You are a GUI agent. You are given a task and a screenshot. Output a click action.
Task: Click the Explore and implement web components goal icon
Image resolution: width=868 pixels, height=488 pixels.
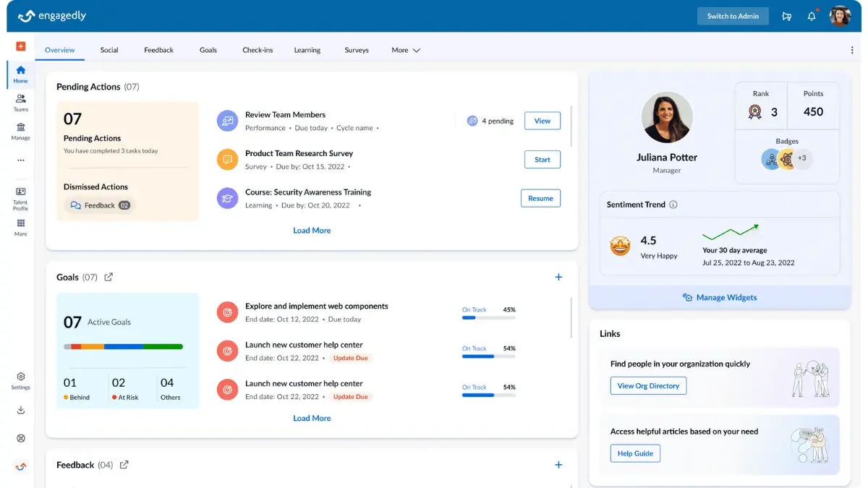pyautogui.click(x=227, y=312)
